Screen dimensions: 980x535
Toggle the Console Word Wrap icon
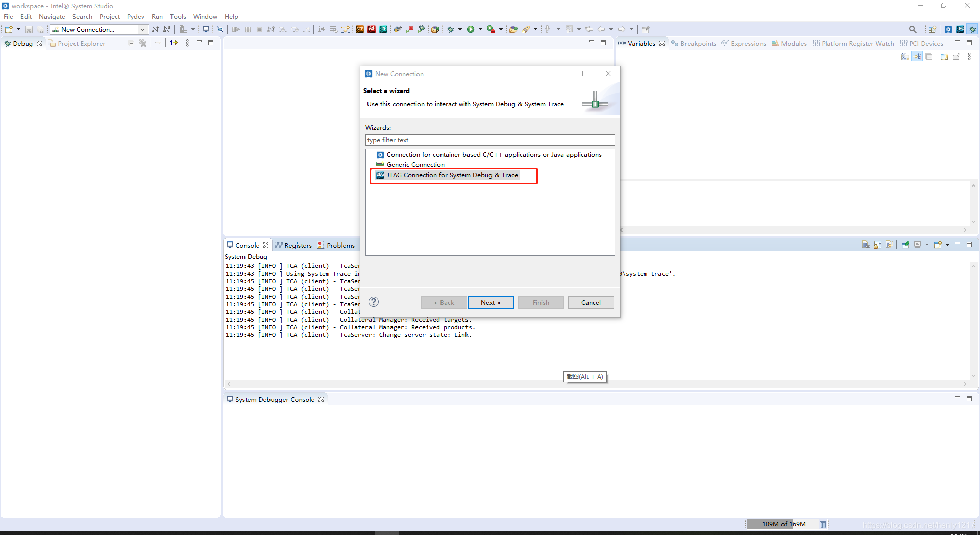pos(889,245)
